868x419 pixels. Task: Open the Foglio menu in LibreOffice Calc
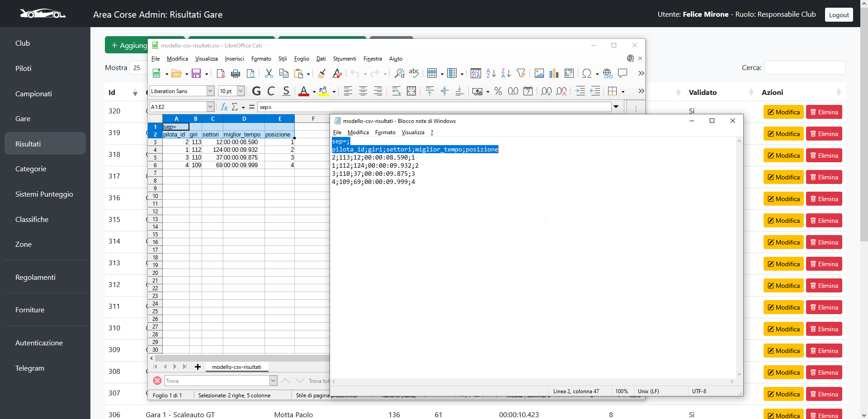click(x=302, y=59)
